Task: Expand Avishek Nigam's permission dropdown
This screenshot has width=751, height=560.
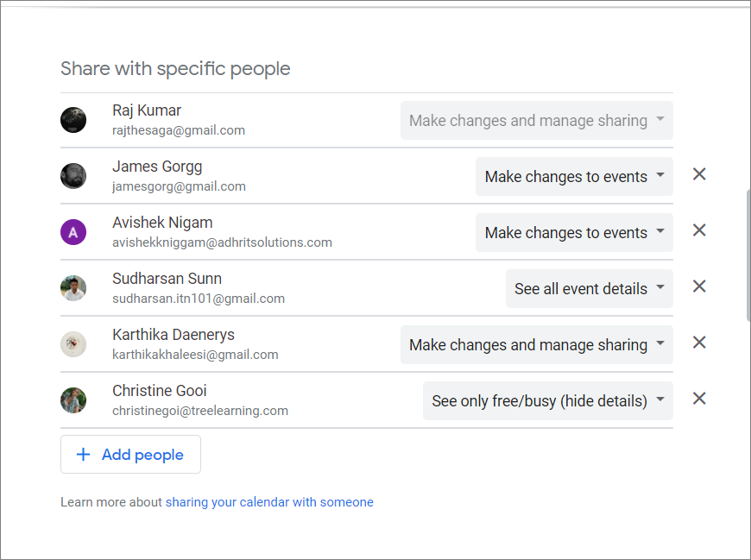Action: [574, 232]
